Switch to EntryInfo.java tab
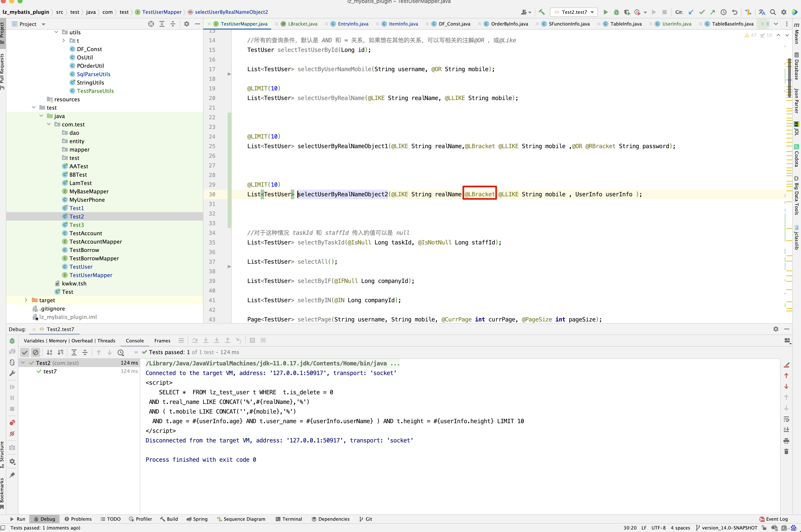 tap(353, 24)
